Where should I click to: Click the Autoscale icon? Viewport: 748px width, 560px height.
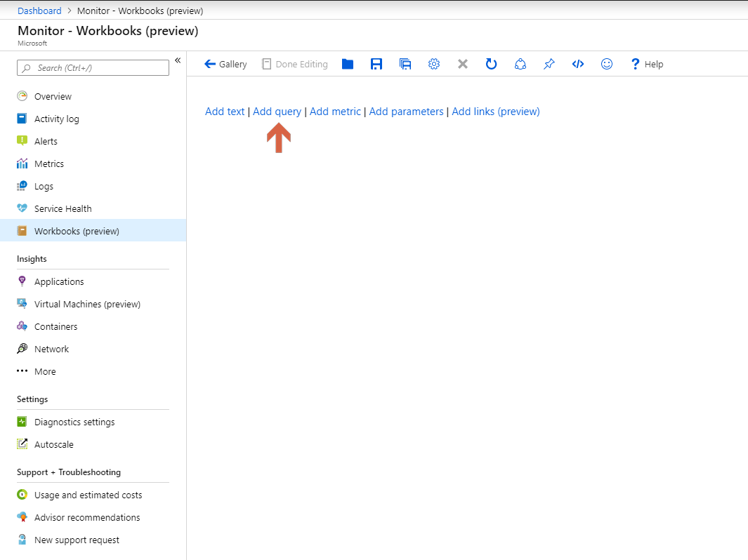[x=22, y=444]
